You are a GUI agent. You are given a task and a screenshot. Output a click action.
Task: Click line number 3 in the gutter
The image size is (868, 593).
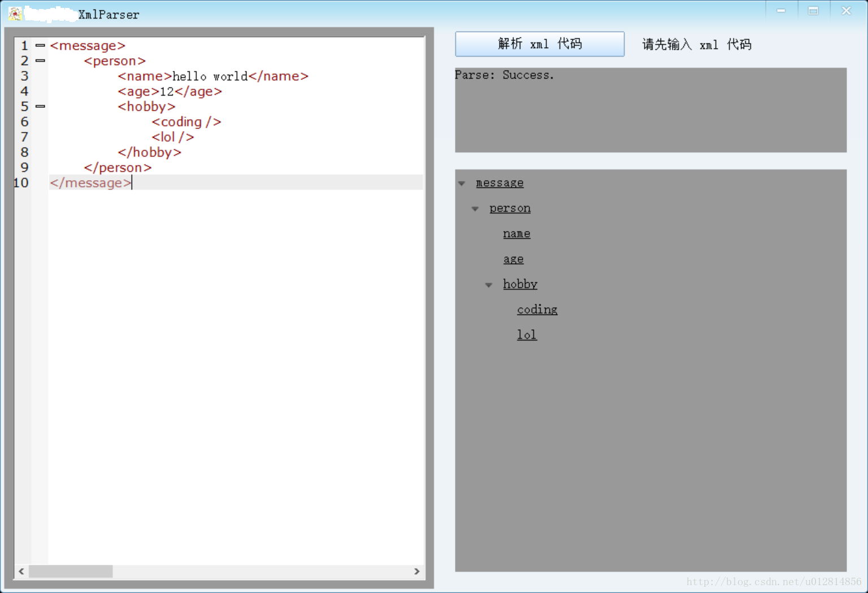tap(24, 76)
